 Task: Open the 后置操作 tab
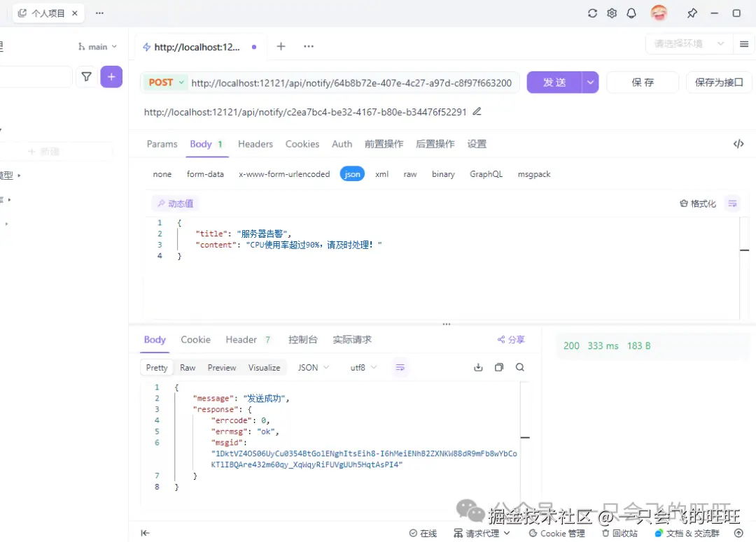pos(435,144)
